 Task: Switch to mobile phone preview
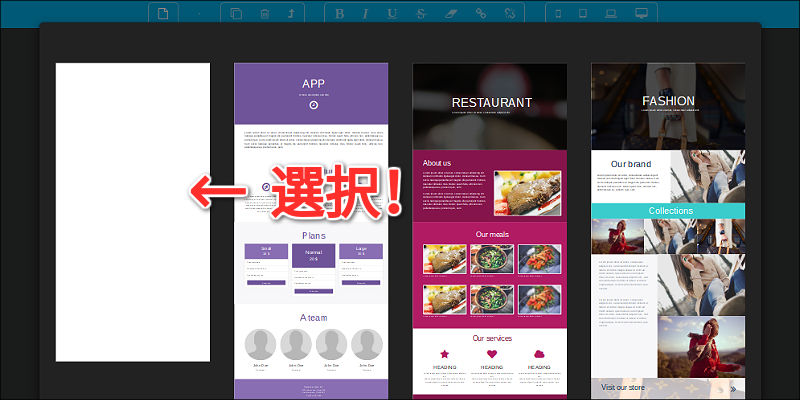point(558,14)
